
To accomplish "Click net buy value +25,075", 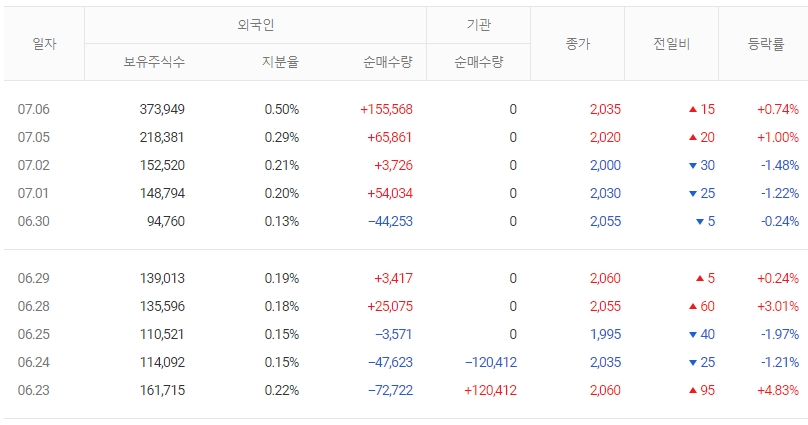I will click(390, 306).
